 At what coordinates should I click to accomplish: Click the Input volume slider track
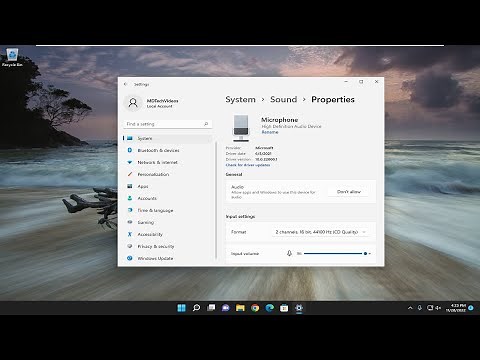[337, 254]
